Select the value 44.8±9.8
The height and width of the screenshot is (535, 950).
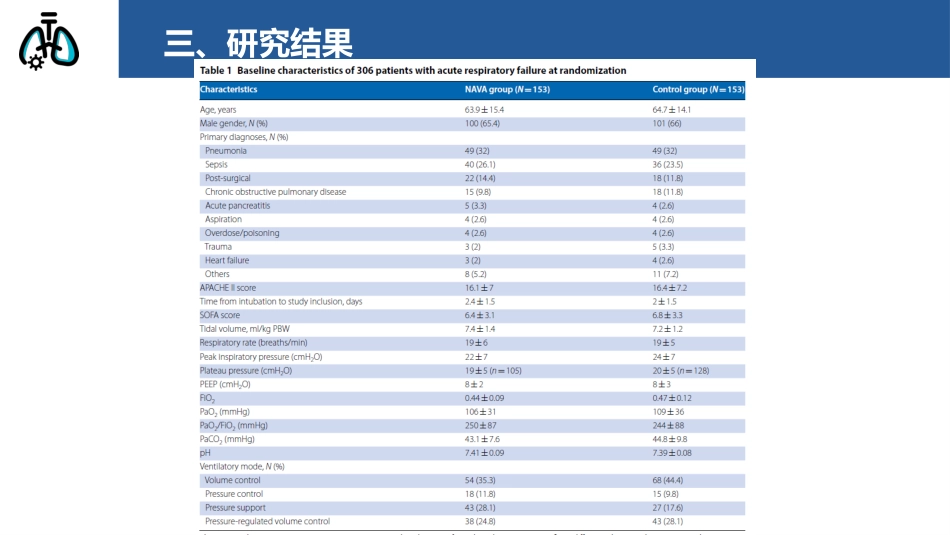669,439
